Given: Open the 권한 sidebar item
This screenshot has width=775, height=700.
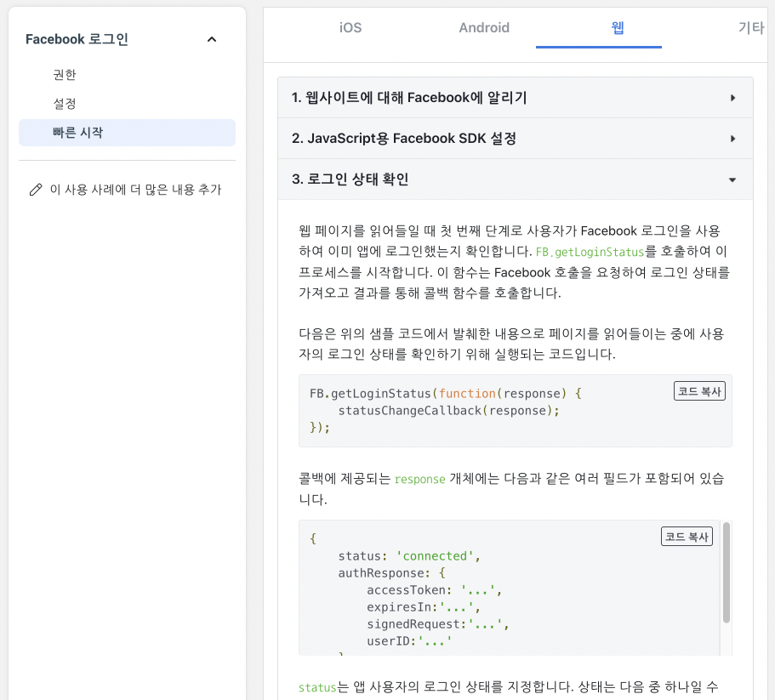Looking at the screenshot, I should 65,75.
